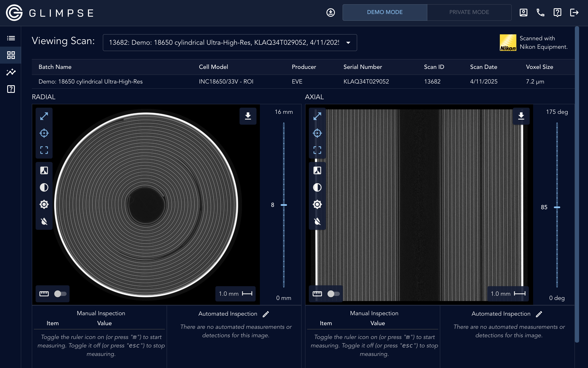The image size is (588, 368).
Task: Click the radial depth slider handle at 8
Action: point(284,205)
